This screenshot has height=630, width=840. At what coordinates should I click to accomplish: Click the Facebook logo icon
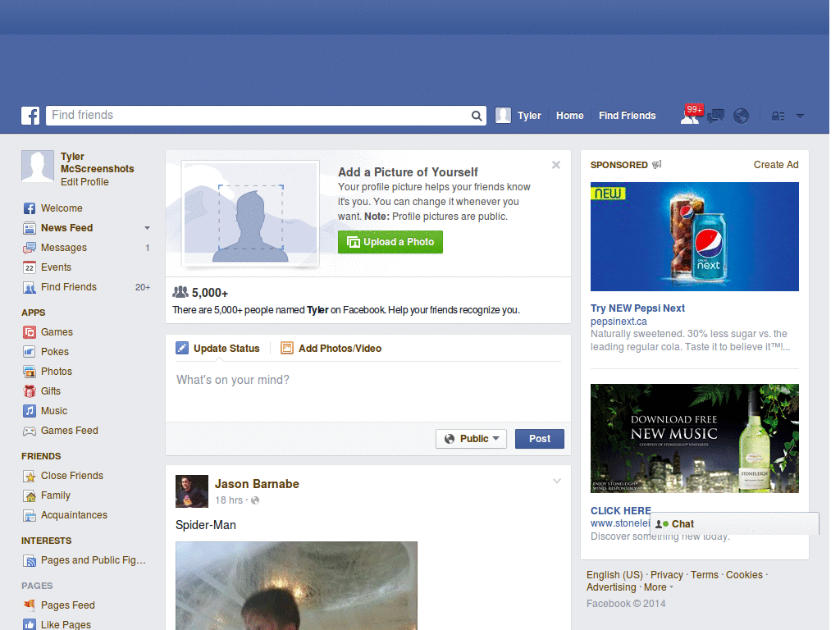tap(30, 116)
